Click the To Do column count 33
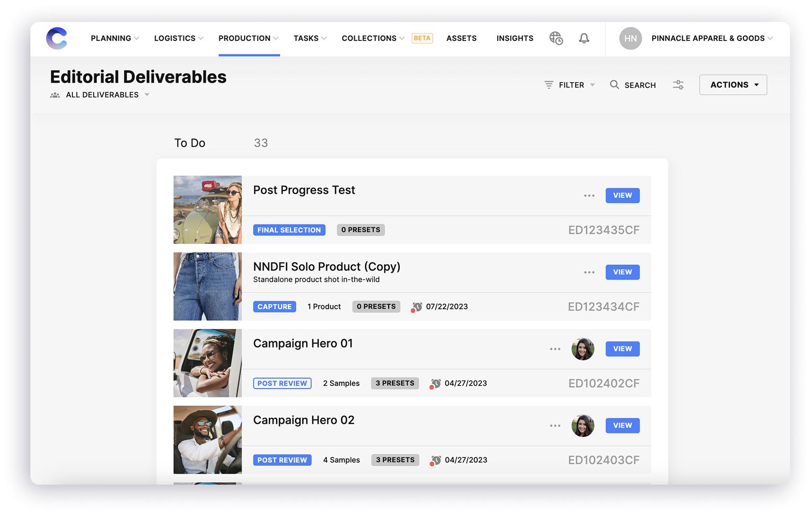 261,143
